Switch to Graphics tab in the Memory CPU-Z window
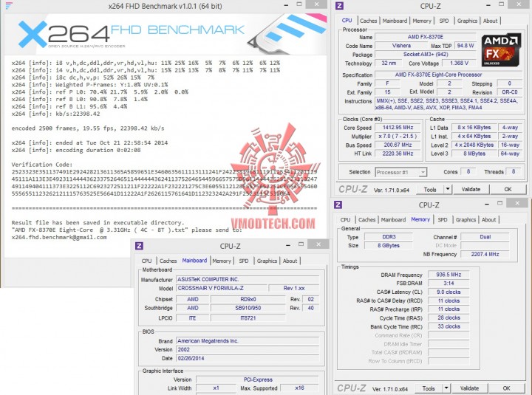 (465, 220)
